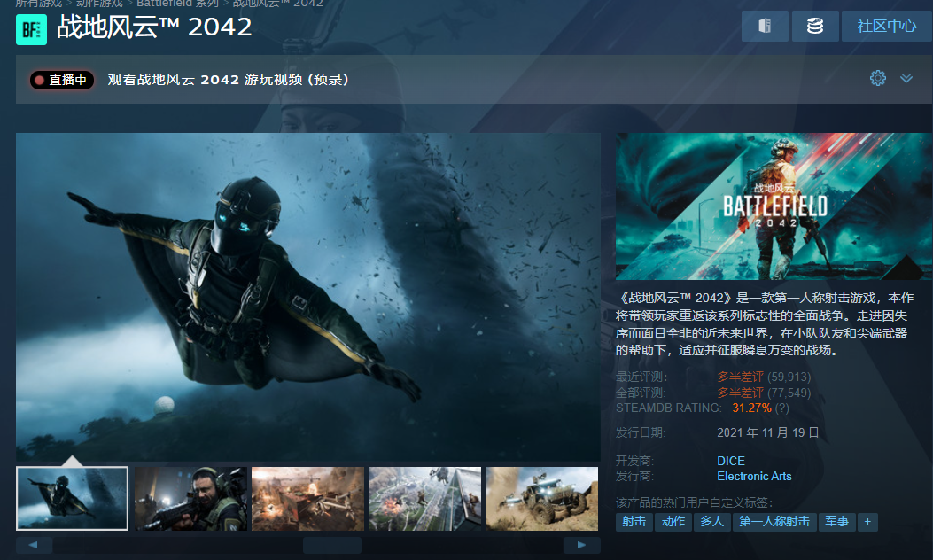Select the 军事 tag

click(x=837, y=522)
